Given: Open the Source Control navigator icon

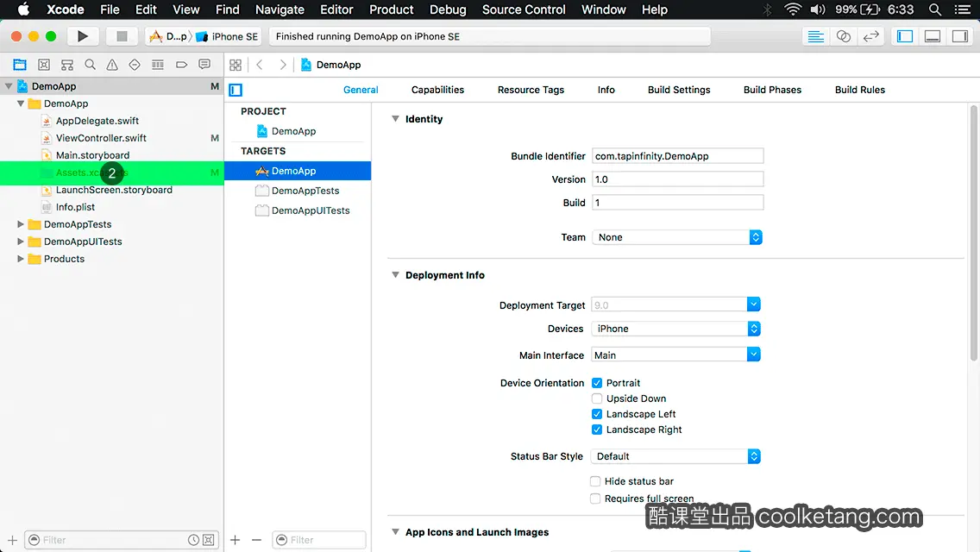Looking at the screenshot, I should click(x=44, y=65).
